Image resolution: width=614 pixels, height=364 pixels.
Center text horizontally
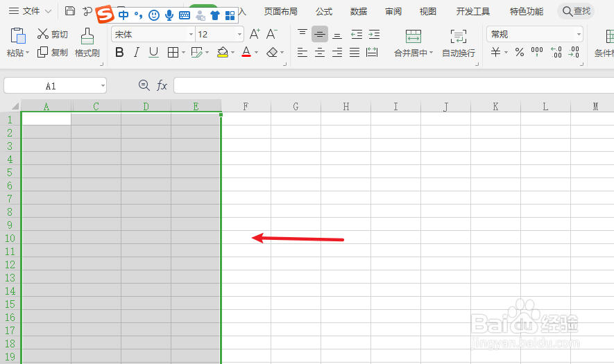point(320,52)
